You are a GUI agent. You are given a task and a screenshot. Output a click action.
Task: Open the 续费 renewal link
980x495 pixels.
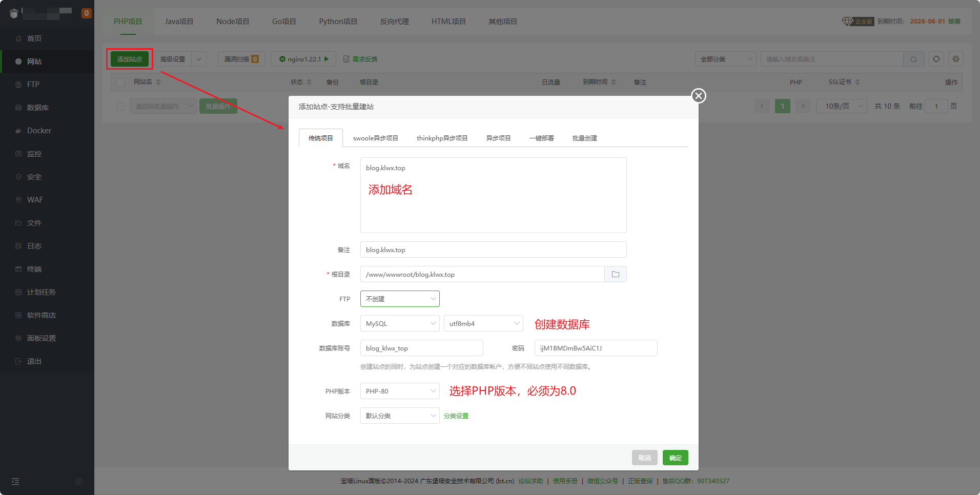[x=954, y=22]
